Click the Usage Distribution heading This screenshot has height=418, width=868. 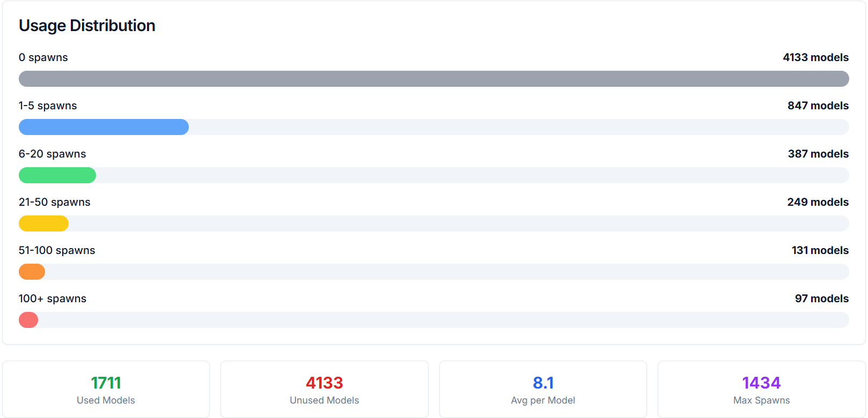(x=87, y=26)
